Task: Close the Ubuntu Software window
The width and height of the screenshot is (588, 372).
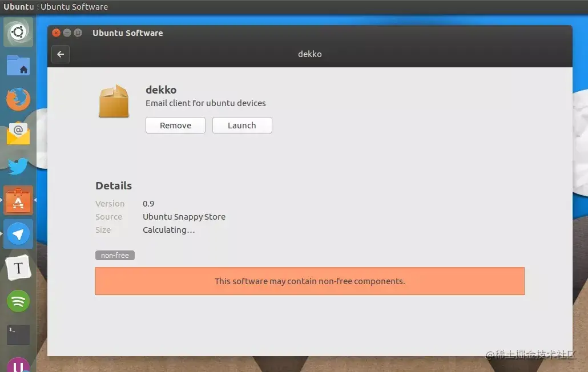Action: [x=57, y=33]
